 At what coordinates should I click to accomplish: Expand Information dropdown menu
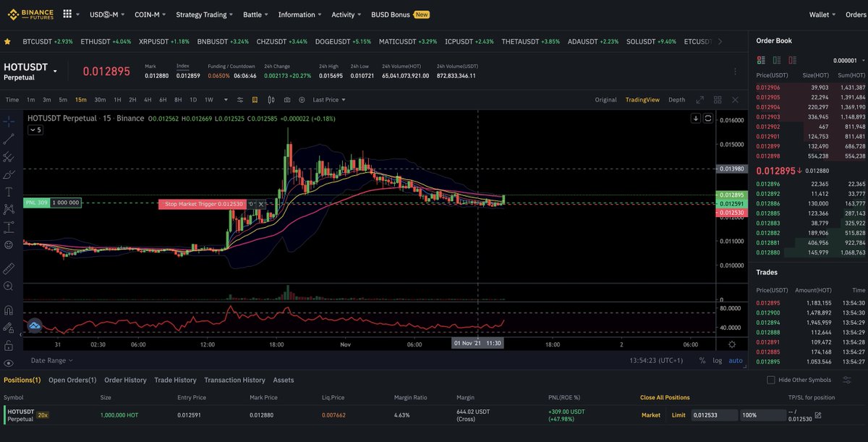pos(299,14)
